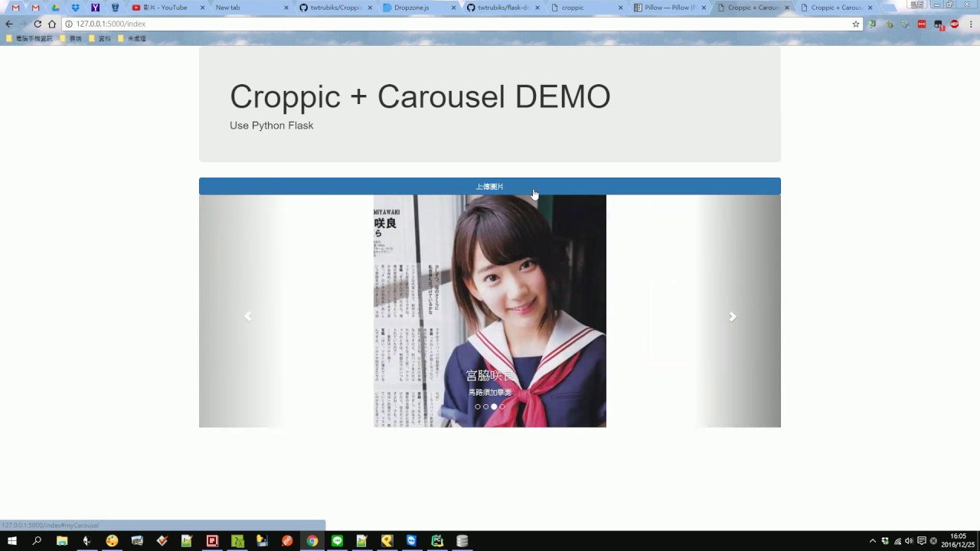Click the red AdBlock extension icon
Image resolution: width=980 pixels, height=551 pixels.
(x=954, y=24)
